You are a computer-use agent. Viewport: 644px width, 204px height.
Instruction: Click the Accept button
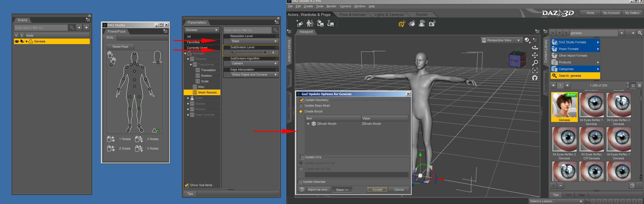[x=377, y=189]
